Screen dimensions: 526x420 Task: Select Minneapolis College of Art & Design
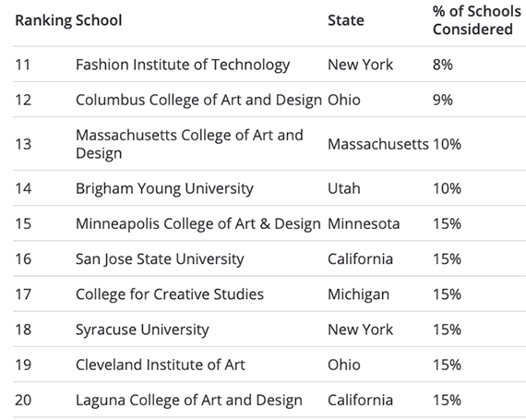pos(198,223)
